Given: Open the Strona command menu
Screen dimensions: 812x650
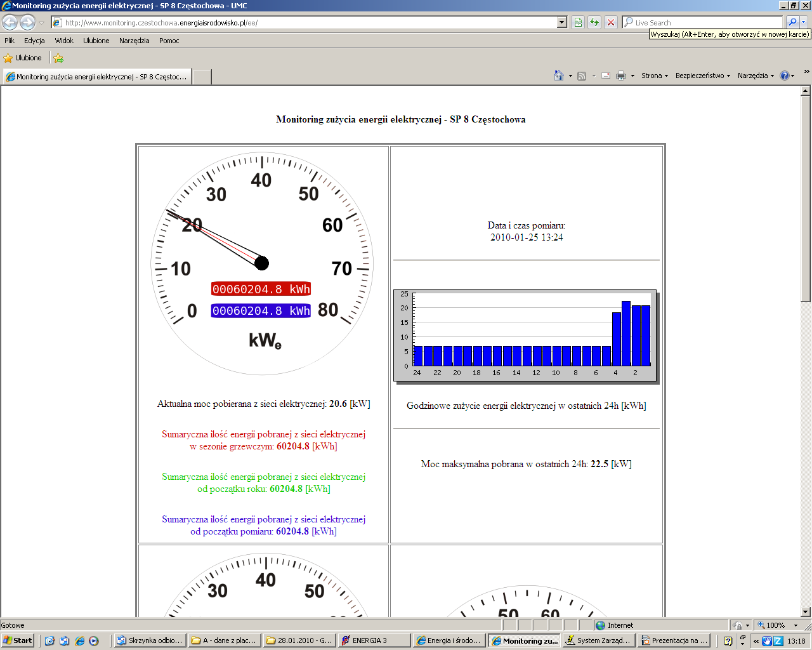Looking at the screenshot, I should [x=655, y=76].
